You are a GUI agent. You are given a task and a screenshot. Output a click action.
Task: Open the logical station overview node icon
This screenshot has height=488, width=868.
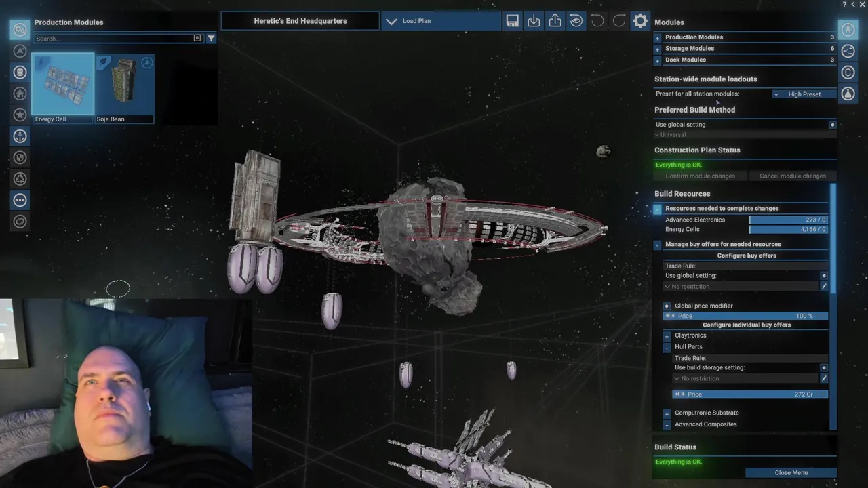coord(848,51)
